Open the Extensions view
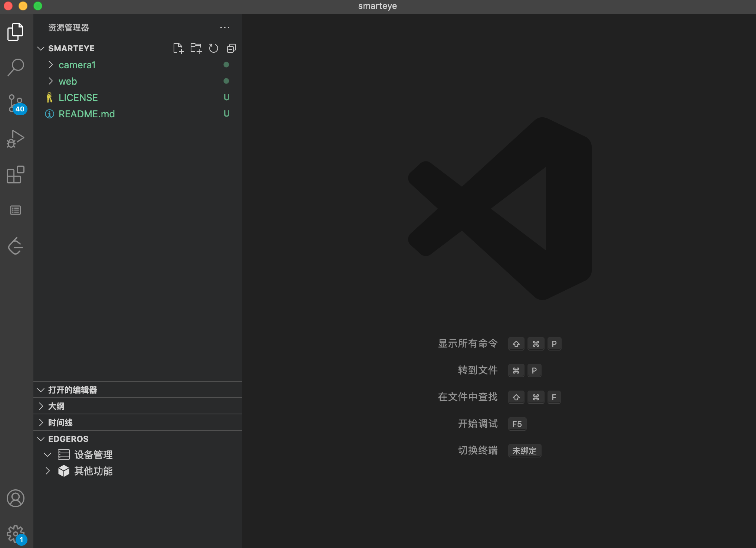 point(16,174)
